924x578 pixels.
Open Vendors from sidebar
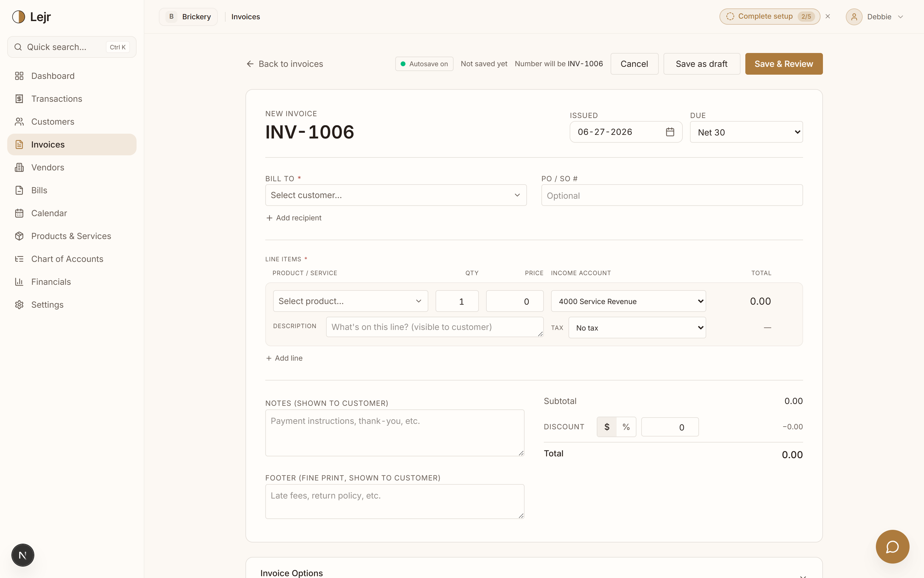click(72, 167)
